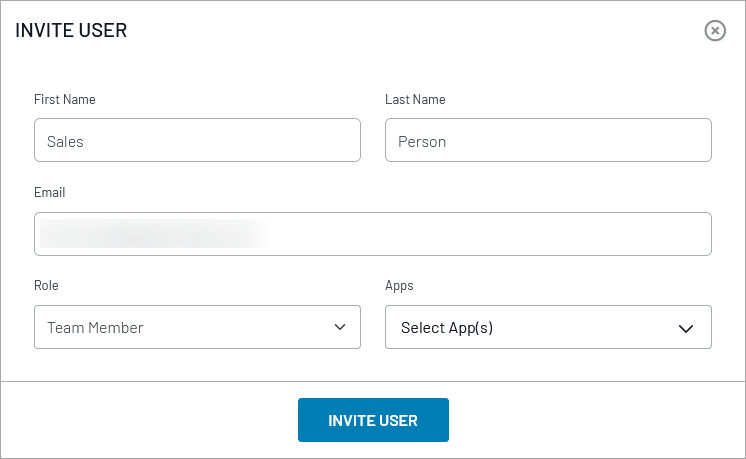The image size is (746, 459).
Task: Click the chevron arrow in Apps field
Action: click(685, 328)
